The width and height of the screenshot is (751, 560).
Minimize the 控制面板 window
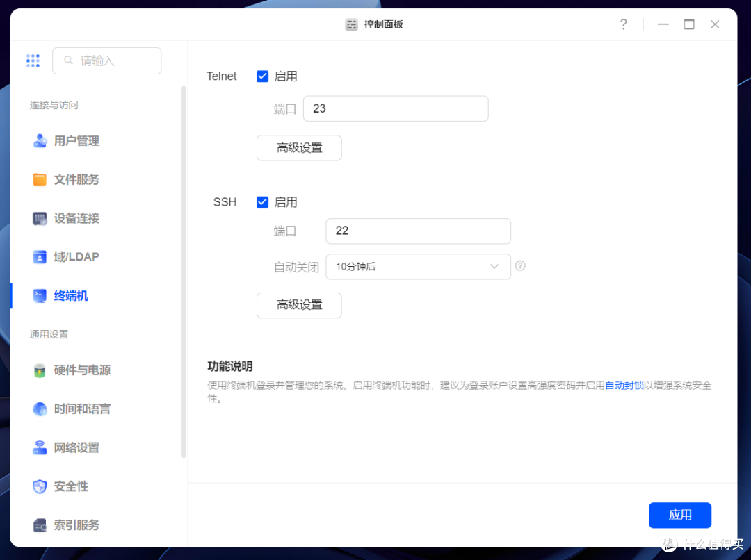pyautogui.click(x=663, y=24)
